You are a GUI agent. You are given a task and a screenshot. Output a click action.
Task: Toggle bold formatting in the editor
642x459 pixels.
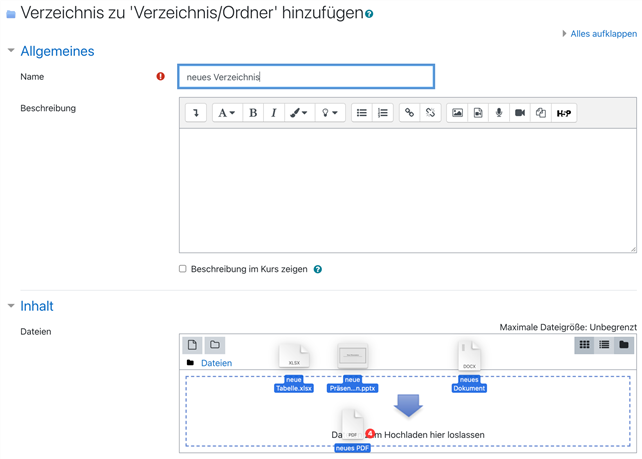pos(253,113)
